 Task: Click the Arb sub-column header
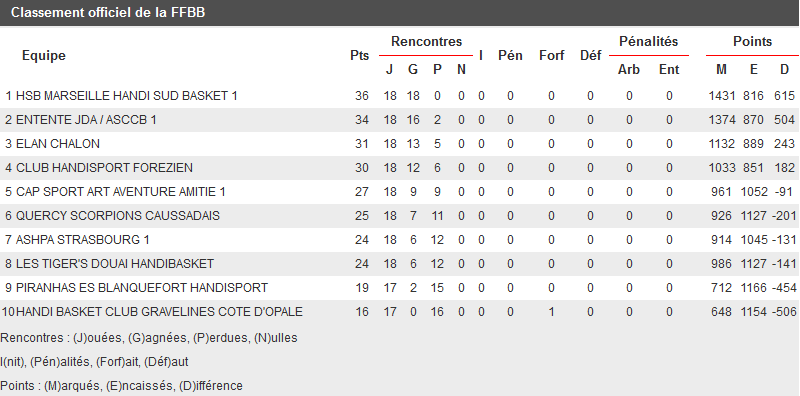point(629,69)
